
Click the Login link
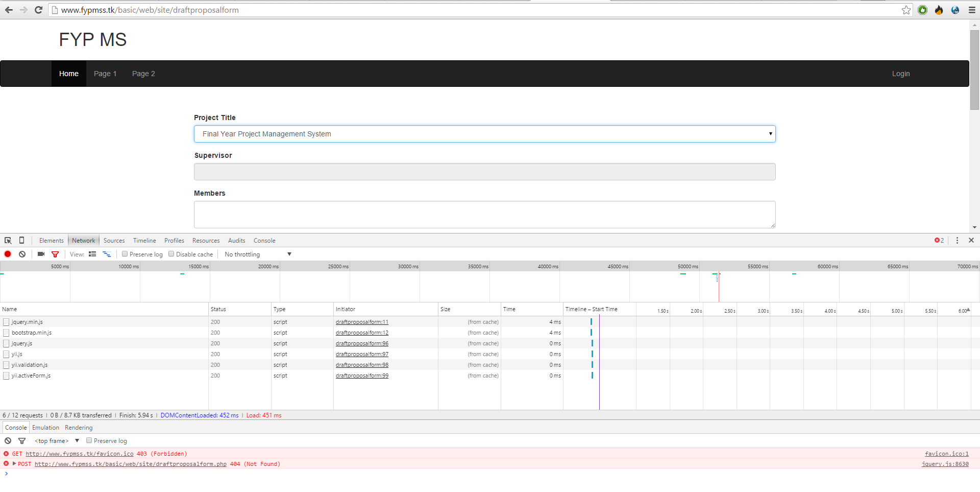click(x=901, y=74)
